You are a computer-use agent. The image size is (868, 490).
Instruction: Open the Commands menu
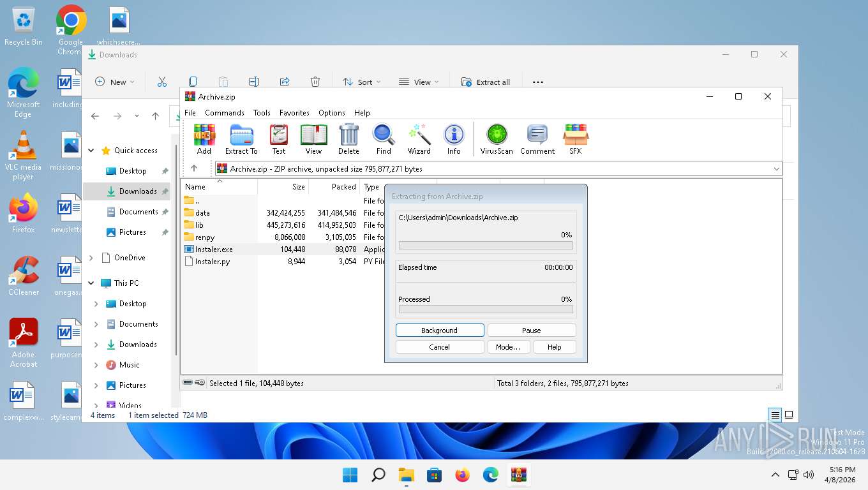click(x=225, y=112)
